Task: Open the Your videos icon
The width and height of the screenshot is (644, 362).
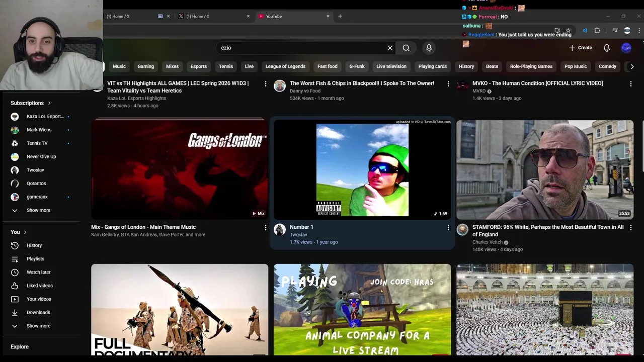Action: click(15, 299)
